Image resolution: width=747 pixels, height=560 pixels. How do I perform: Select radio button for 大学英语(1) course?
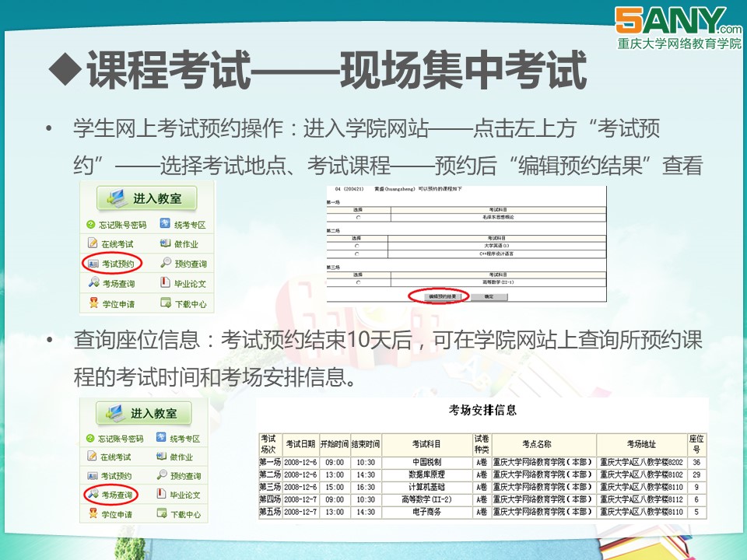pos(357,246)
